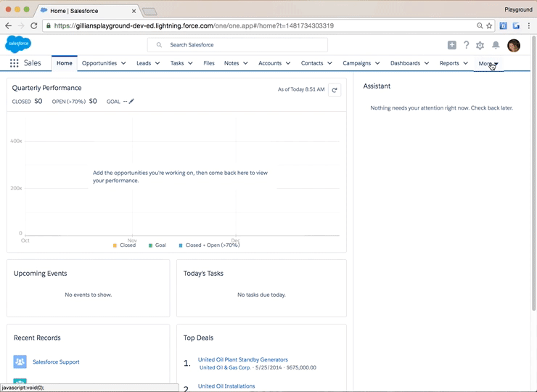This screenshot has width=537, height=392.
Task: Click the Today's Tasks heading
Action: 203,273
